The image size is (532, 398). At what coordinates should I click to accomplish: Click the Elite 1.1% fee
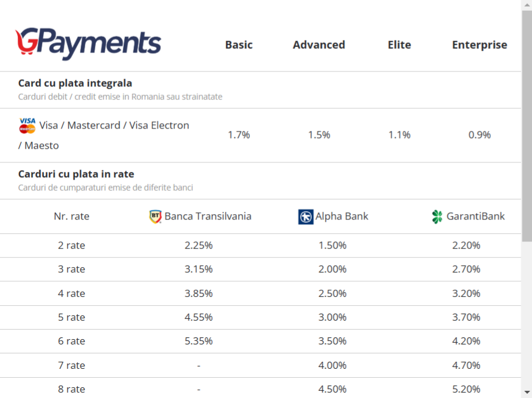click(x=399, y=135)
